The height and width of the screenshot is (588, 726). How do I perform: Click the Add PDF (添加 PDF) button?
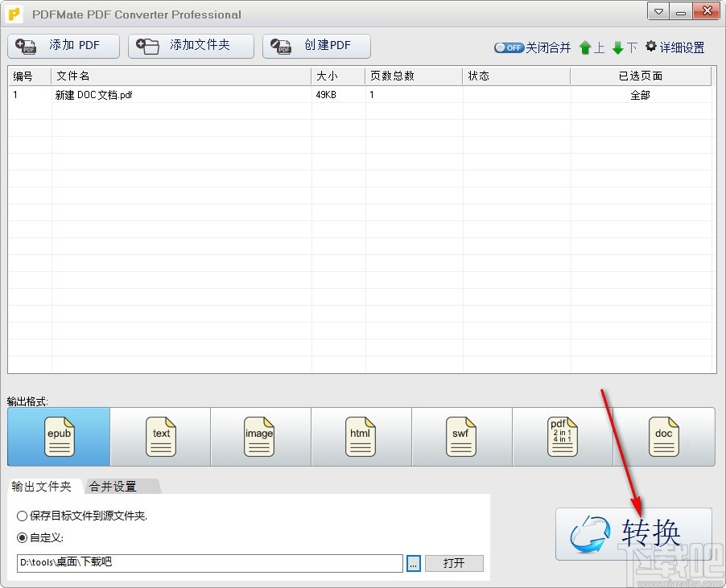(x=64, y=46)
